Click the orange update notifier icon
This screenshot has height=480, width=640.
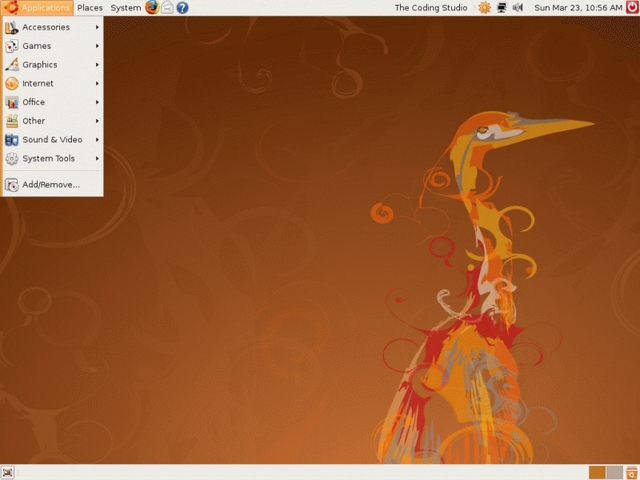click(x=484, y=7)
